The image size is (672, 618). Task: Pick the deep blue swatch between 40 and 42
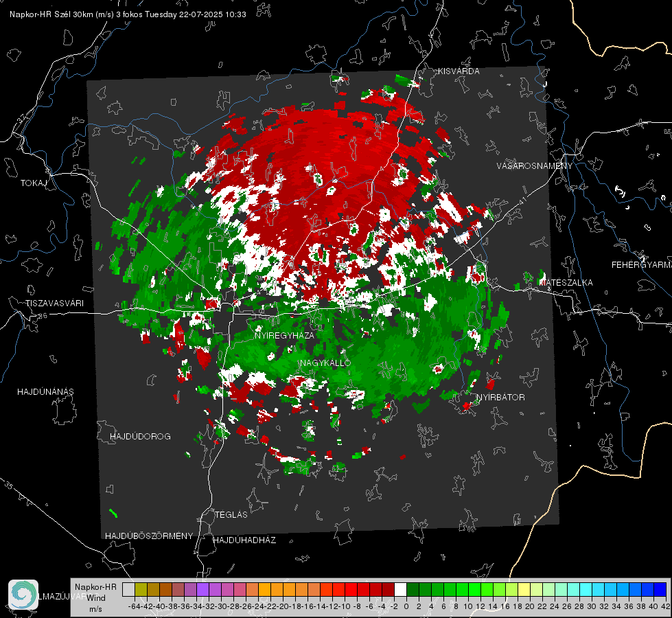660,589
